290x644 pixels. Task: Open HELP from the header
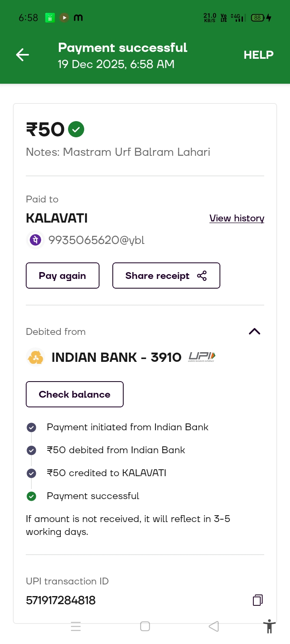point(258,55)
